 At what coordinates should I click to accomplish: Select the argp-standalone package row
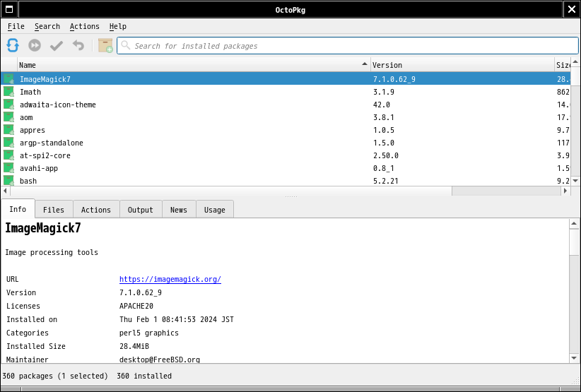point(286,143)
